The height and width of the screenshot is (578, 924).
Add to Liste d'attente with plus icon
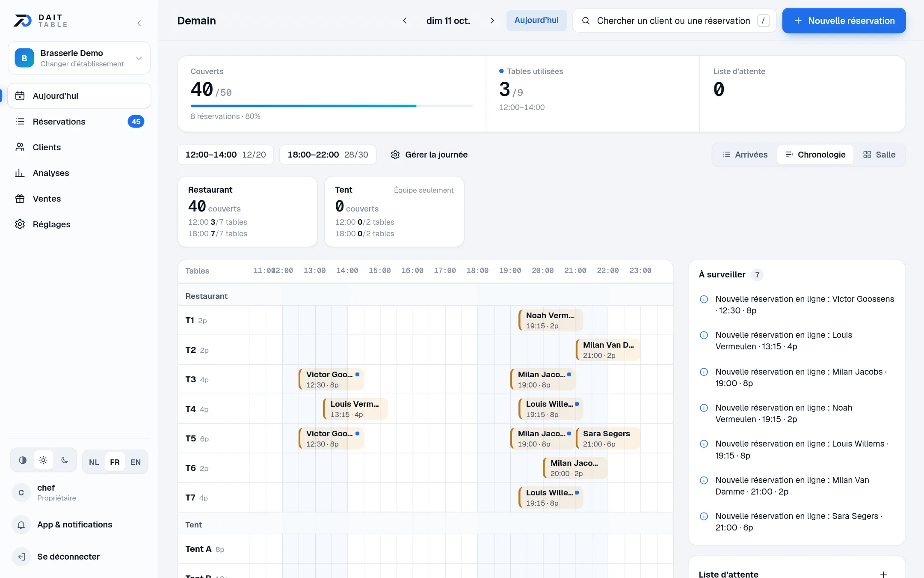pyautogui.click(x=883, y=574)
